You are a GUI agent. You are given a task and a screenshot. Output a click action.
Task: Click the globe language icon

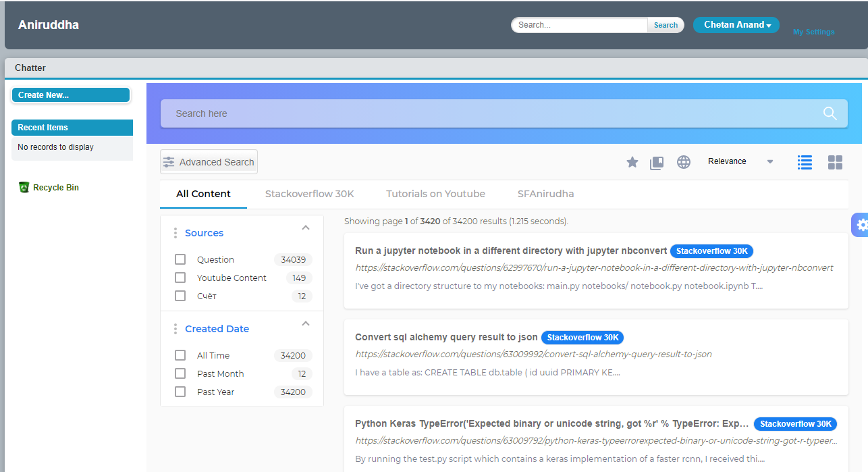coord(684,162)
